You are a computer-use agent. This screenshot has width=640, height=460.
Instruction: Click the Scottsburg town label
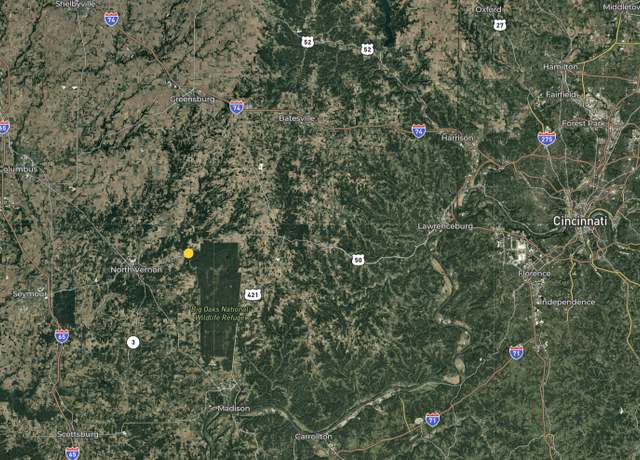tap(78, 434)
